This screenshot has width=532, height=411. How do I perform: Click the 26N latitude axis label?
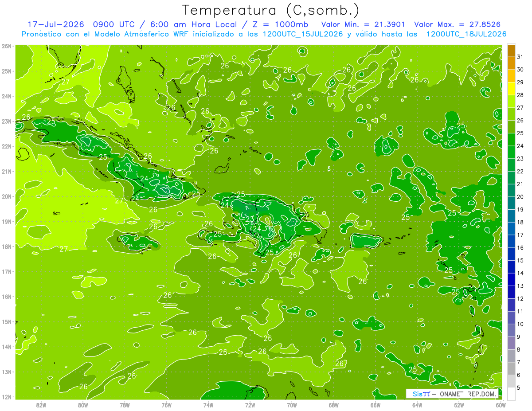click(6, 46)
